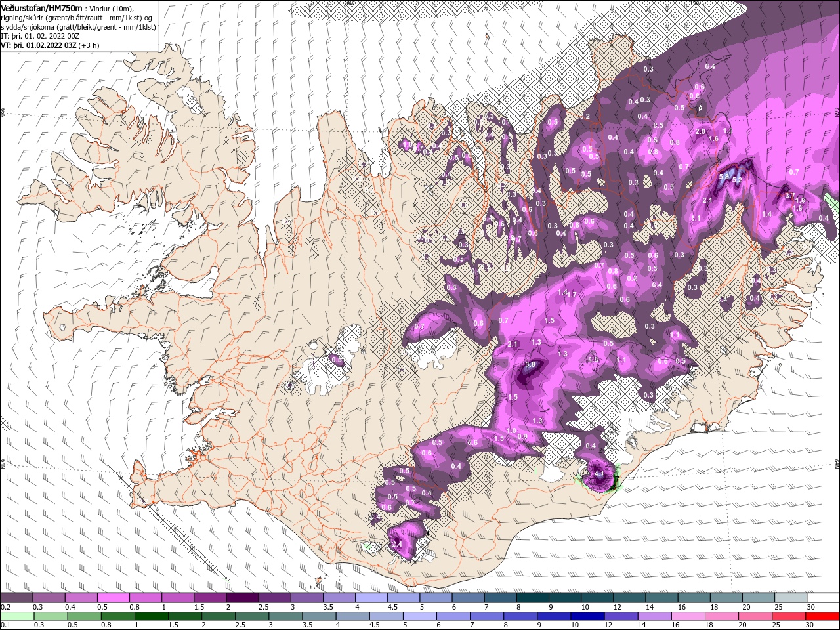The image size is (840, 630).
Task: Pick the pink bottom-row swatch starting at 16
Action: (687, 616)
